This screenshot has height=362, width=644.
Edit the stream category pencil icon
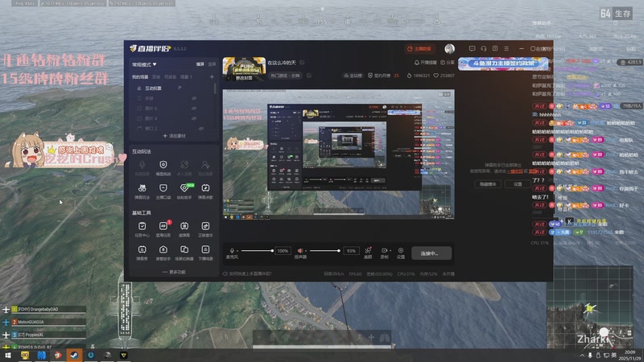(x=309, y=76)
